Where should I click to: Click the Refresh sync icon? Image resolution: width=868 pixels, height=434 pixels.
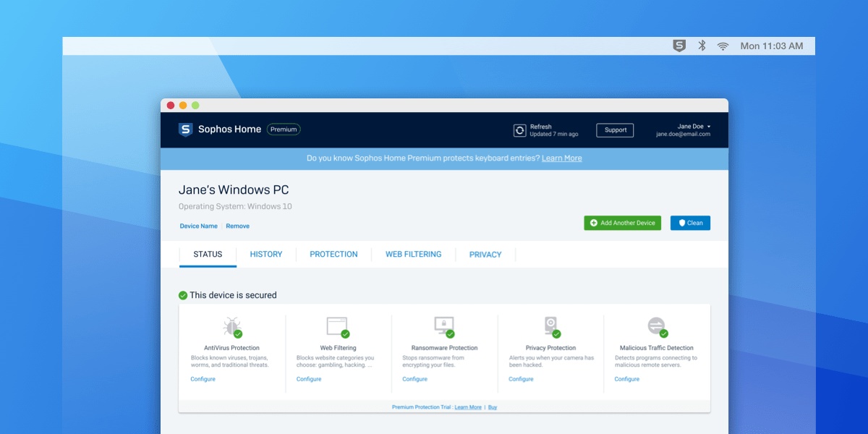(519, 130)
